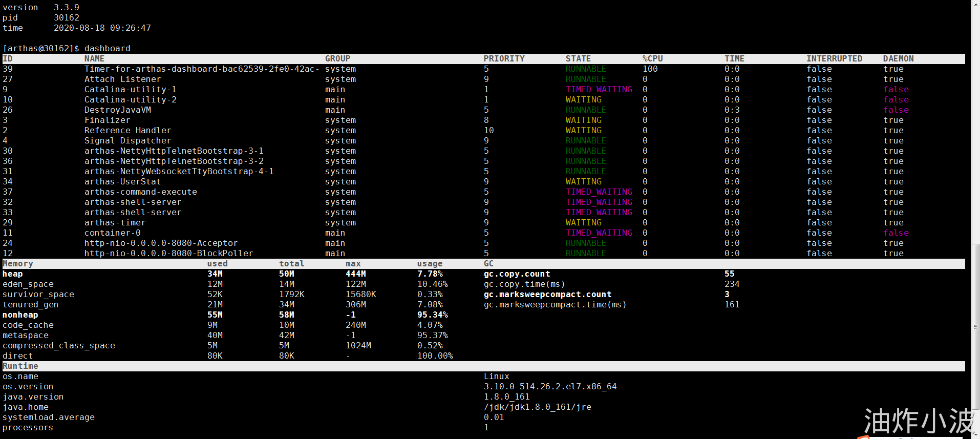Click the heap max value 444M

(356, 274)
